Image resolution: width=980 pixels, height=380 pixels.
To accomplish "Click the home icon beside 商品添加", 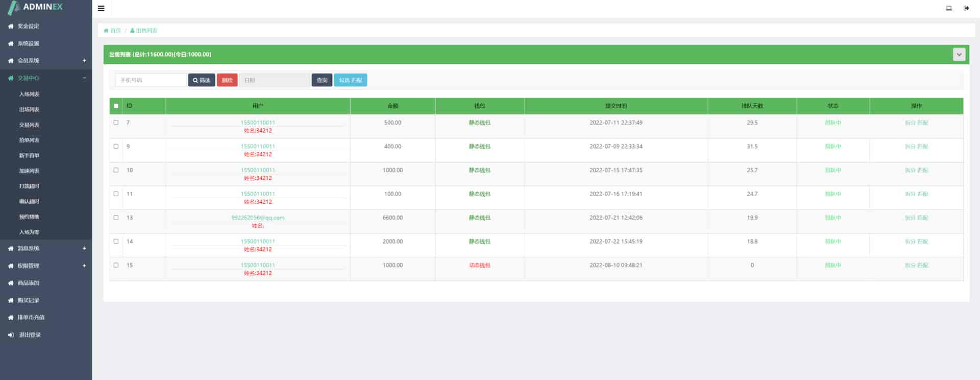I will click(11, 283).
